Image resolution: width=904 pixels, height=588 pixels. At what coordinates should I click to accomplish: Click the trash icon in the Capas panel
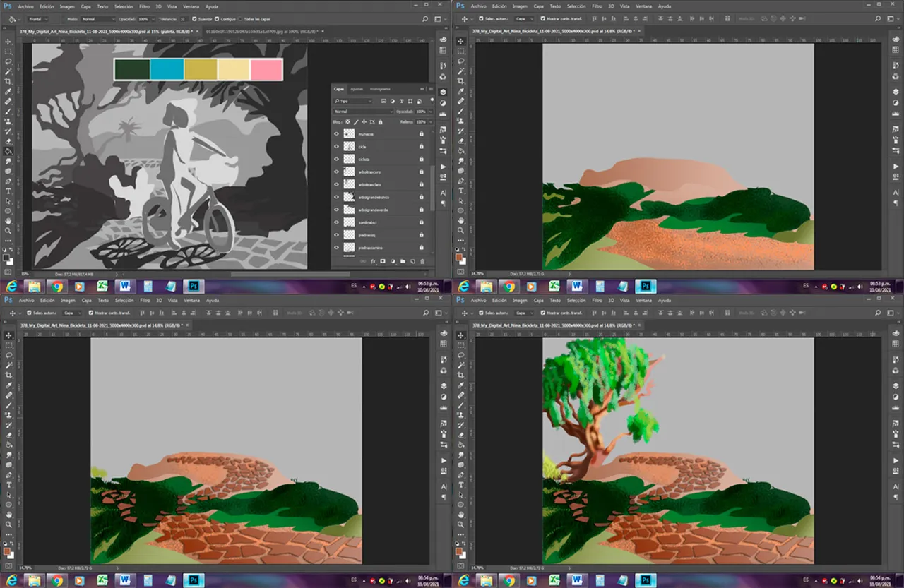point(422,261)
